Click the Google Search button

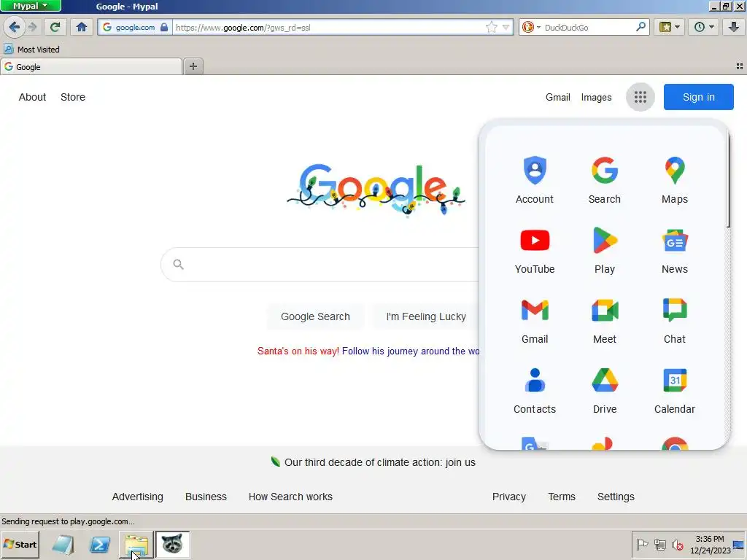coord(315,316)
